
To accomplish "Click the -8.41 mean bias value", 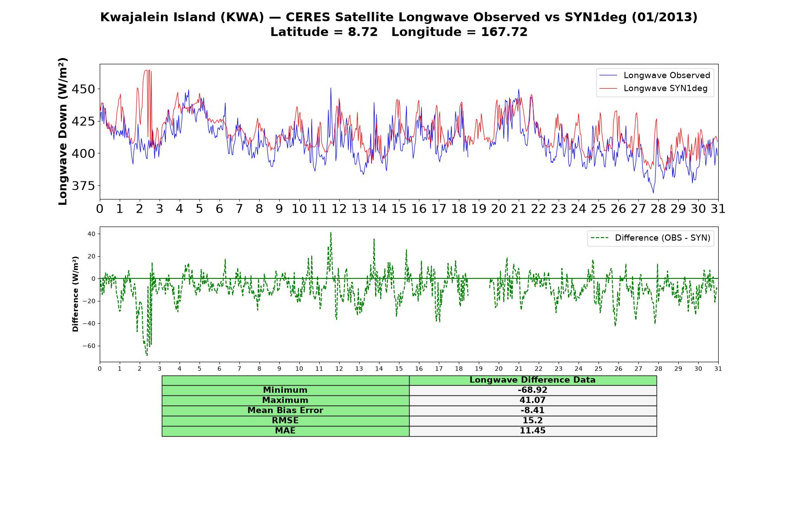I will (532, 411).
